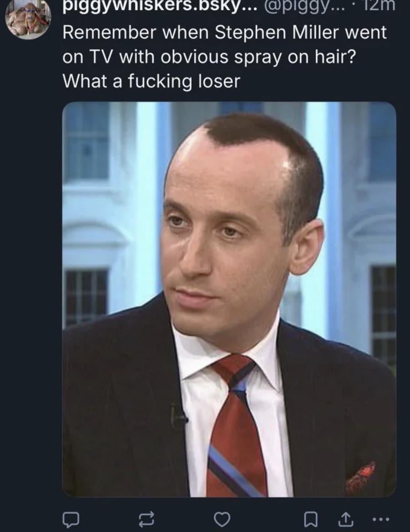
Task: Repost using the looping arrows icon
Action: click(147, 518)
